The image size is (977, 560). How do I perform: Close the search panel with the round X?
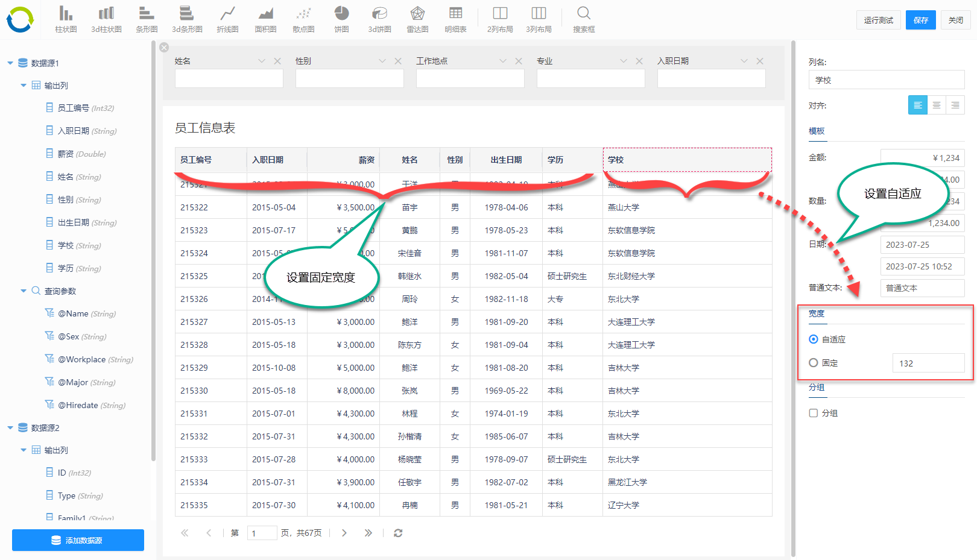pyautogui.click(x=164, y=48)
